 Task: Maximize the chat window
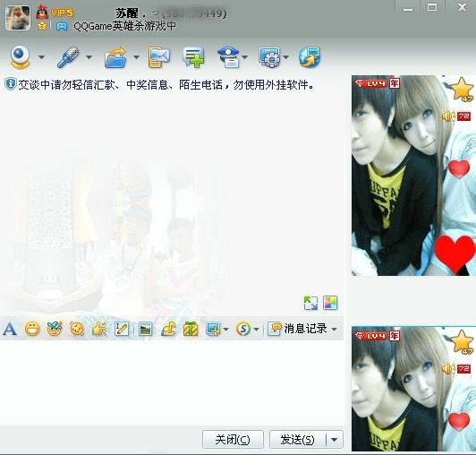click(432, 7)
